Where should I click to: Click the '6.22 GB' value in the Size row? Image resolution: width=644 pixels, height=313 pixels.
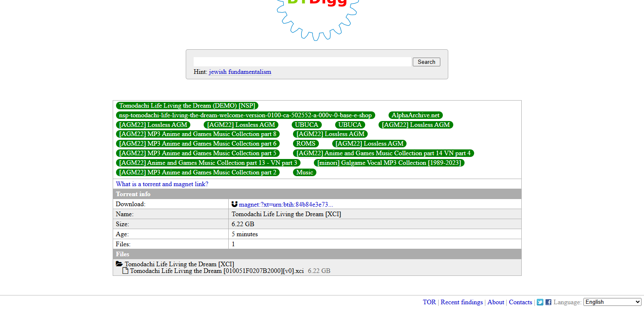[x=243, y=224]
